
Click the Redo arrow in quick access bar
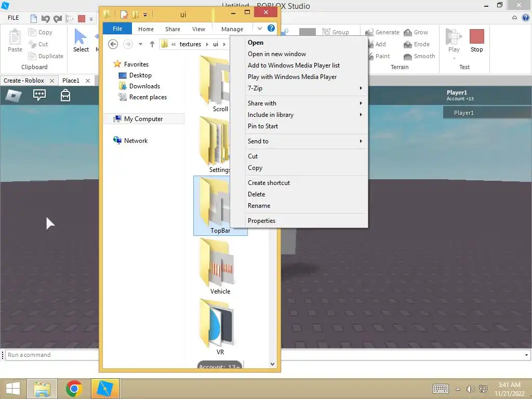tap(57, 18)
